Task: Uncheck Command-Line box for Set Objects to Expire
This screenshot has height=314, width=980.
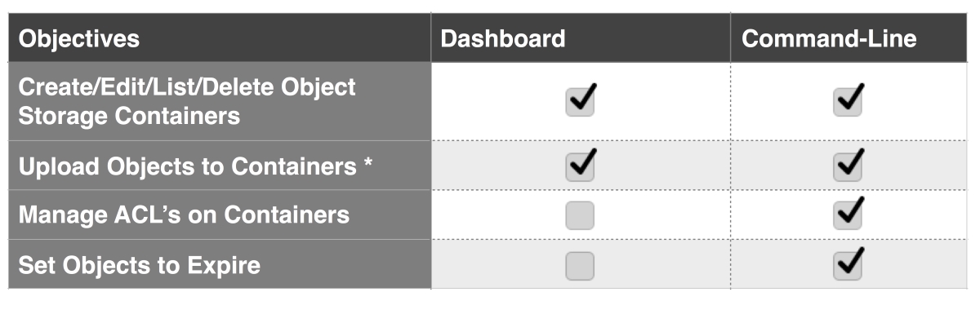Action: [848, 265]
